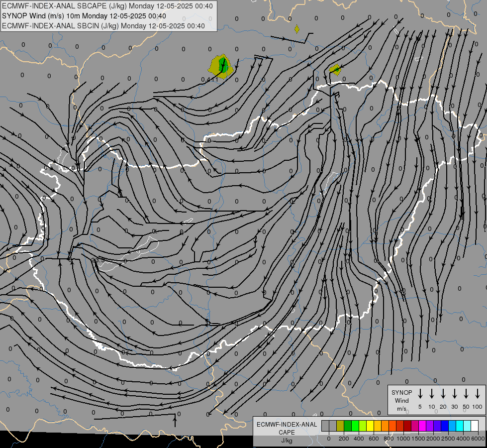Click the '23.3' value on the map
This screenshot has width=487, height=448.
tap(98, 260)
